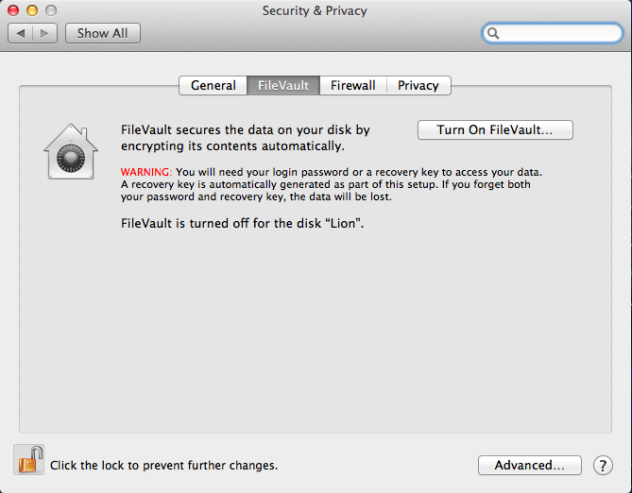
Task: Click the 'Click the lock to prevent' text
Action: [x=164, y=466]
